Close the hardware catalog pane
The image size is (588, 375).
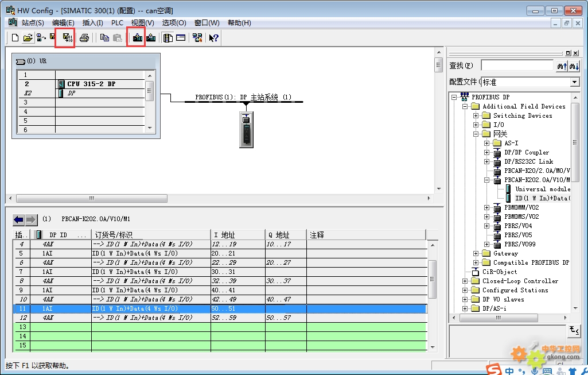[x=575, y=53]
